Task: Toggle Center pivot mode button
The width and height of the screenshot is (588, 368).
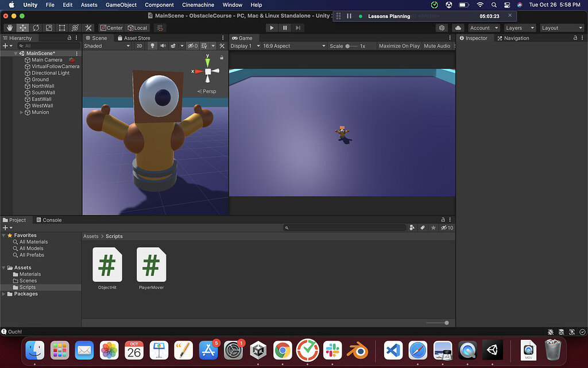Action: tap(111, 28)
